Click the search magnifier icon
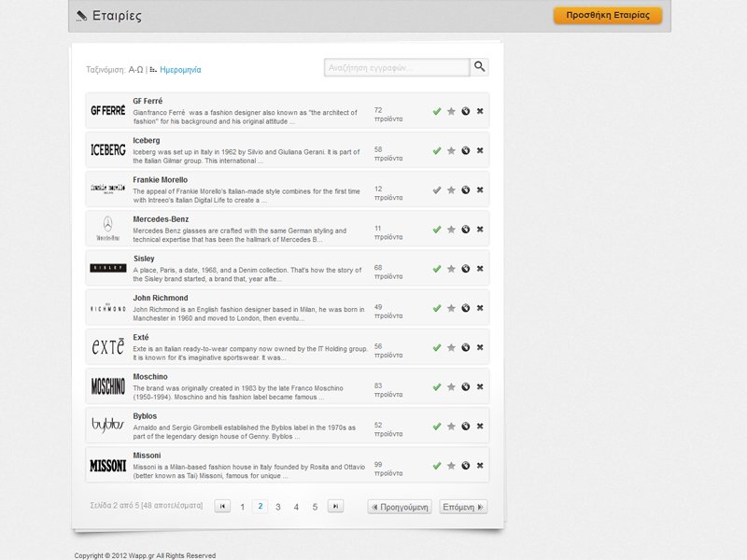 pyautogui.click(x=479, y=67)
